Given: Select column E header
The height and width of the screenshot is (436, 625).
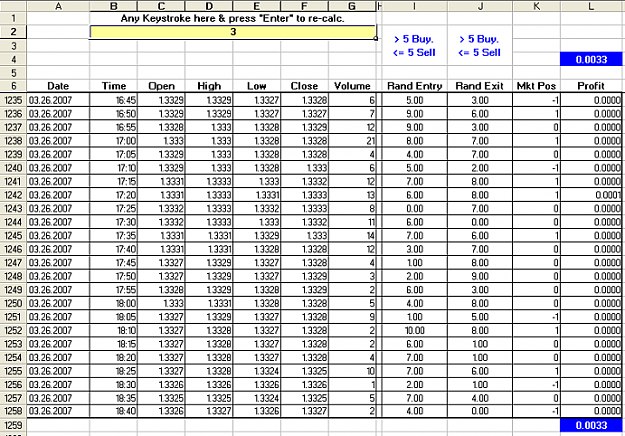Looking at the screenshot, I should [x=257, y=6].
